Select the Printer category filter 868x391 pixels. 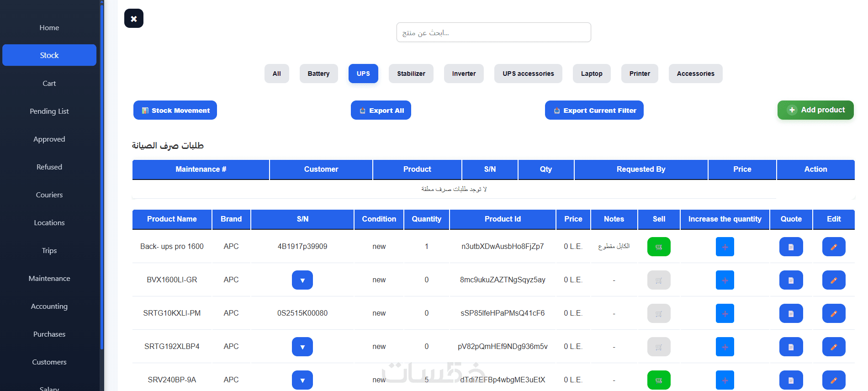click(640, 74)
